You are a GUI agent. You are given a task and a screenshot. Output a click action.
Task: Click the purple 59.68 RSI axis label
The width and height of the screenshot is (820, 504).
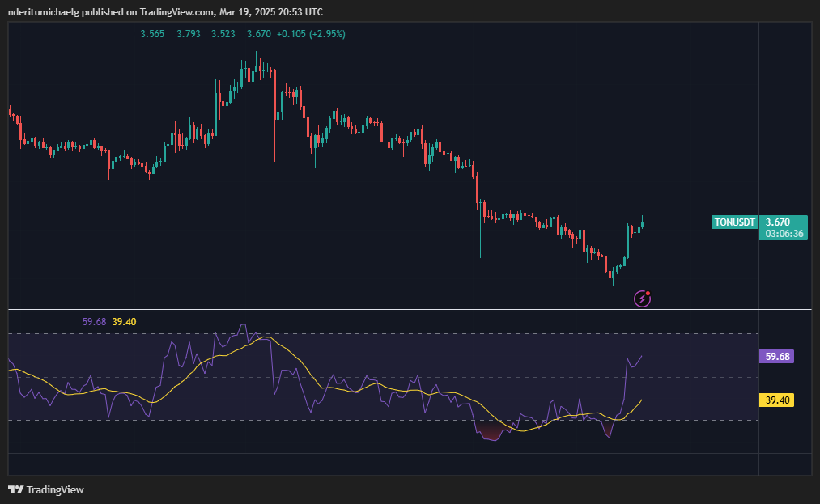coord(777,357)
